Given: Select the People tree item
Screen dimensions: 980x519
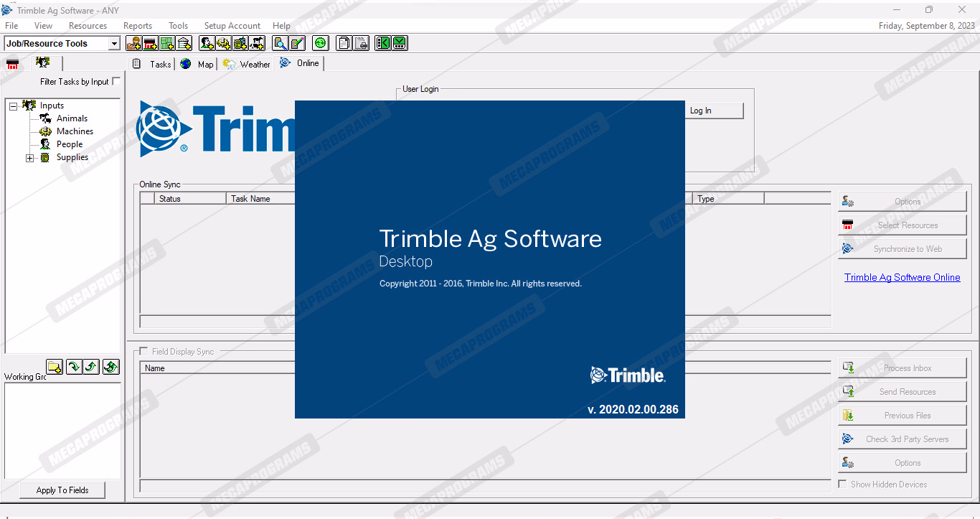Looking at the screenshot, I should 70,144.
